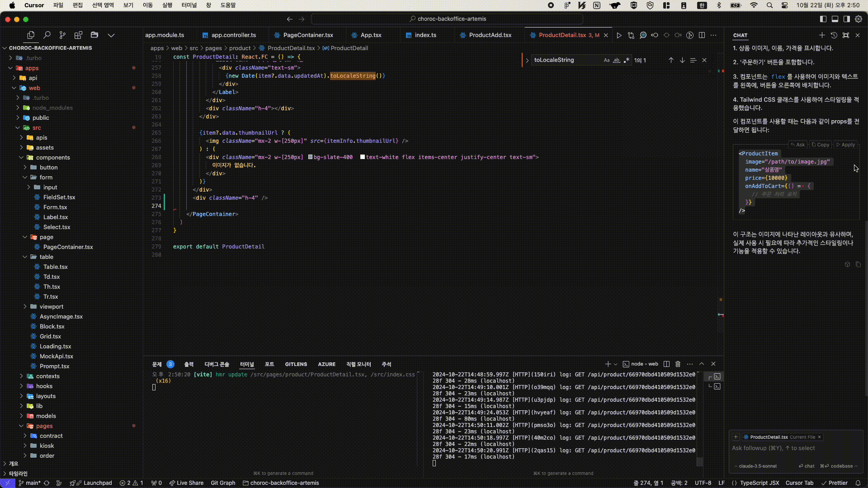Toggle Find in Selection in find widget
This screenshot has height=488, width=868.
tap(693, 60)
